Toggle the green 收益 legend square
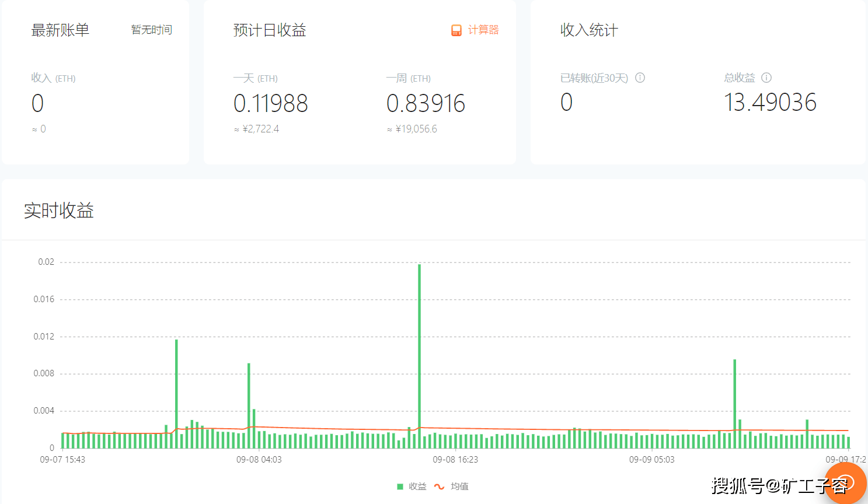The height and width of the screenshot is (504, 868). 400,487
